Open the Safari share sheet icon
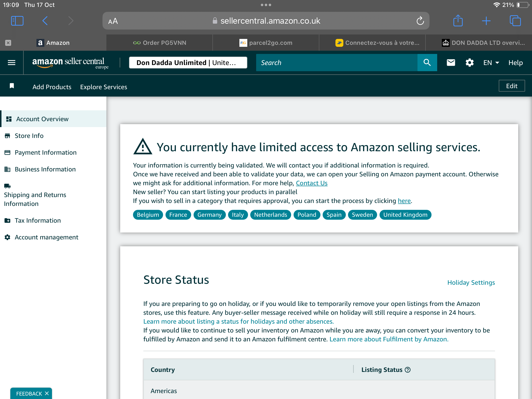The image size is (532, 399). click(458, 20)
